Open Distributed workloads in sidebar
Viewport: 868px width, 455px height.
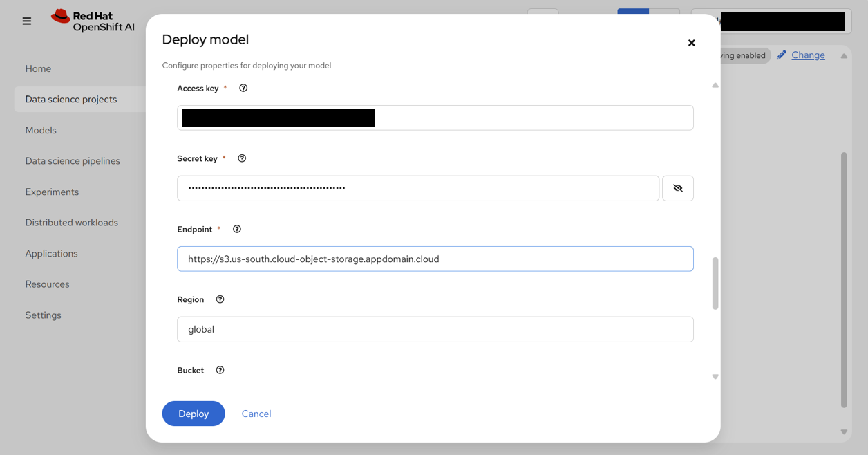pyautogui.click(x=71, y=222)
